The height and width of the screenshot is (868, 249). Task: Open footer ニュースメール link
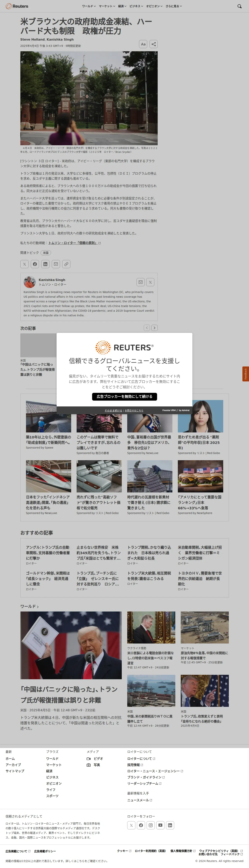140,800
